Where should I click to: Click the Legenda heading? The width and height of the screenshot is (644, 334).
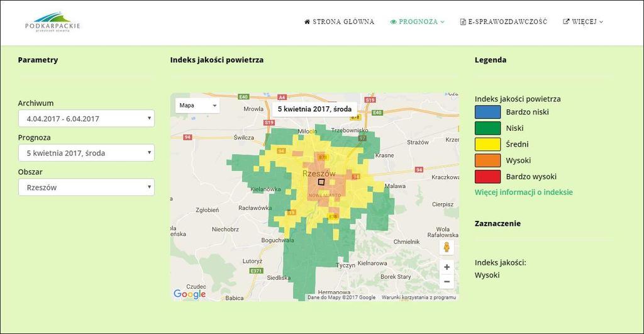tap(491, 60)
